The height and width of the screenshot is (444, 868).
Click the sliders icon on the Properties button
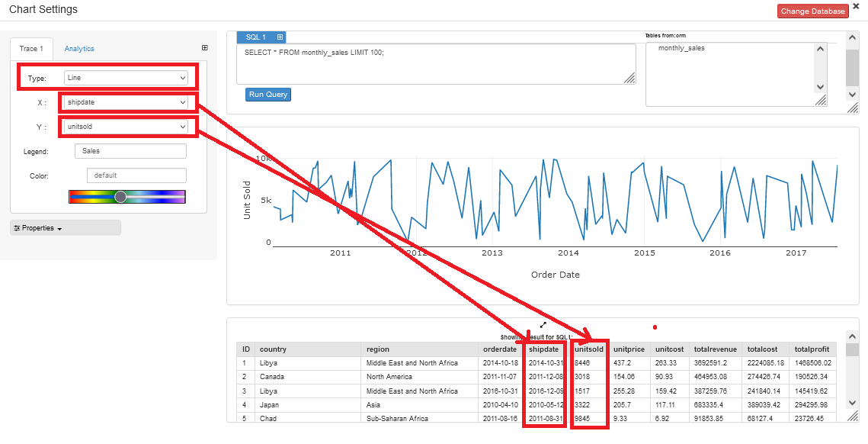tap(18, 227)
